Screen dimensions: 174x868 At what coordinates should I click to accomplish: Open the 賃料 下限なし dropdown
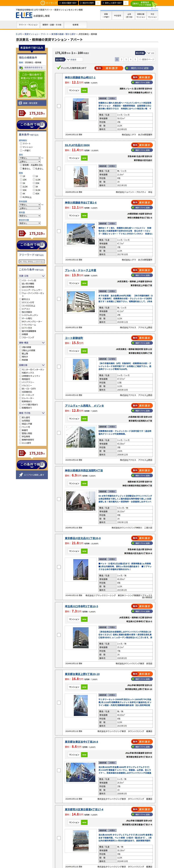pos(30,158)
